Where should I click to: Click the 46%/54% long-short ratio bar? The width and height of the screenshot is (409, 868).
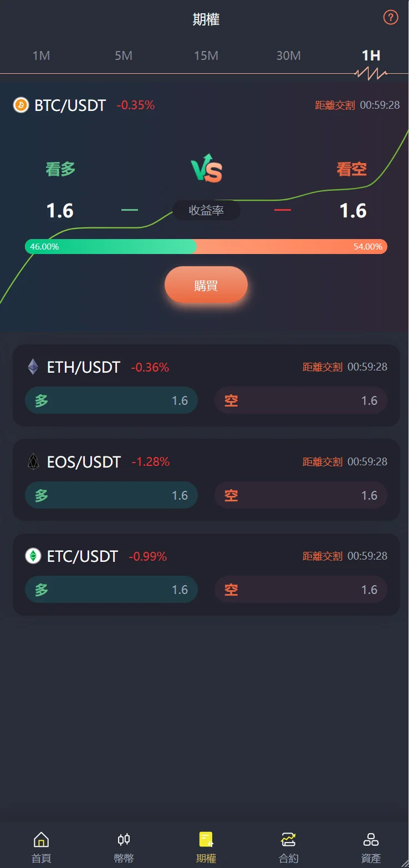point(206,247)
